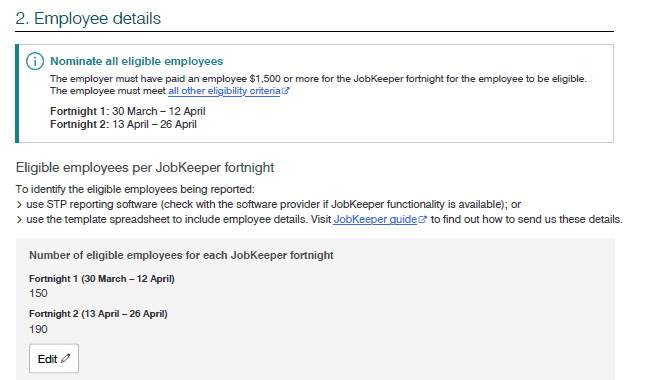Click external-link icon after eligibility criteria

(285, 91)
